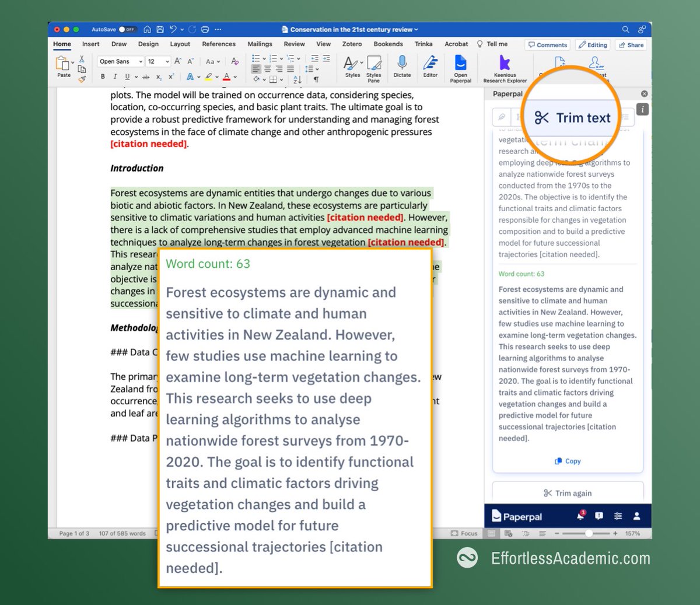This screenshot has width=700, height=605.
Task: Open the Trinka tab
Action: click(423, 44)
